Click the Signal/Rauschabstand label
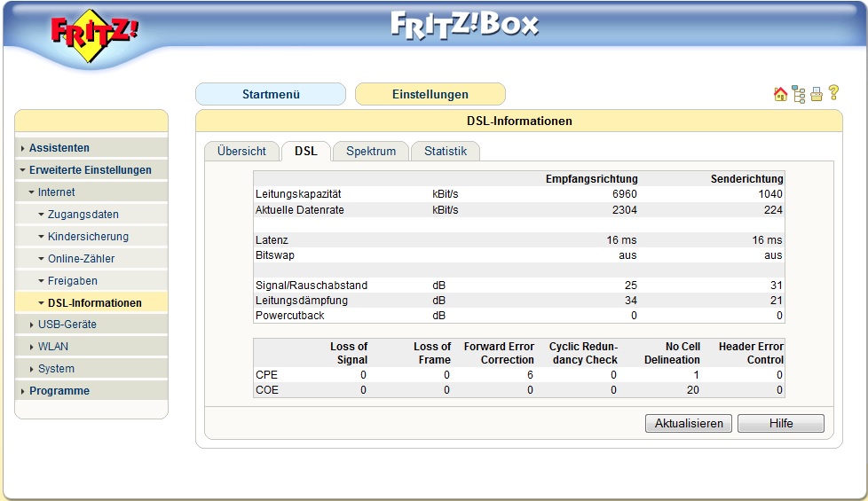Viewport: 868px width, 501px height. (312, 286)
